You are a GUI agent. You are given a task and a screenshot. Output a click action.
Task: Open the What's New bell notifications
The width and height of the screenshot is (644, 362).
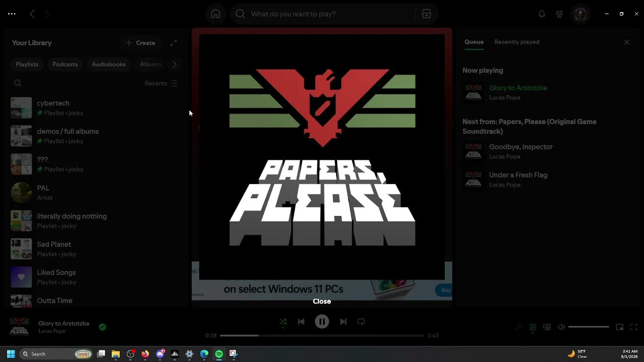click(x=542, y=14)
